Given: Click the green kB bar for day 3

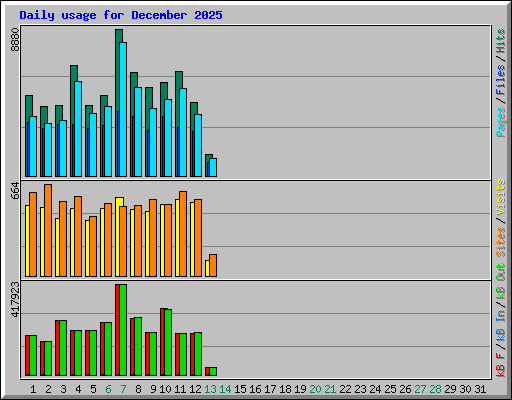Looking at the screenshot, I should pos(63,348).
